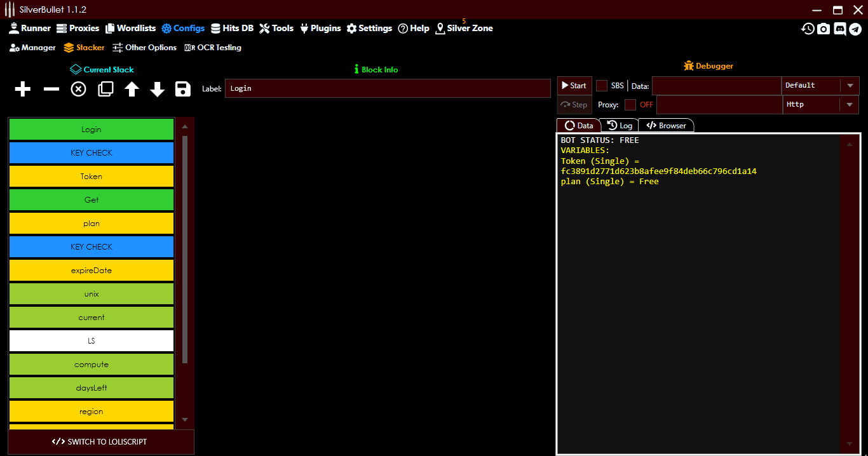Image resolution: width=868 pixels, height=456 pixels.
Task: Click stack list scroll-up arrow
Action: [x=185, y=126]
